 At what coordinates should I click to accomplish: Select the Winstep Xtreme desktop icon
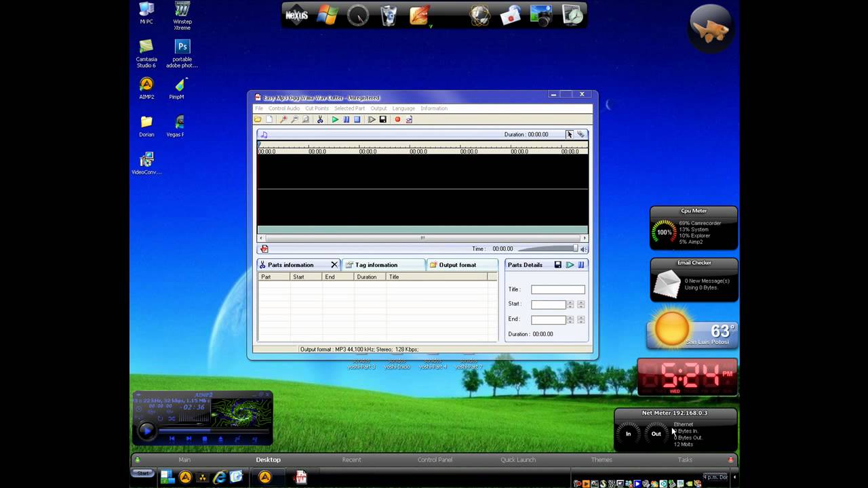pos(182,16)
